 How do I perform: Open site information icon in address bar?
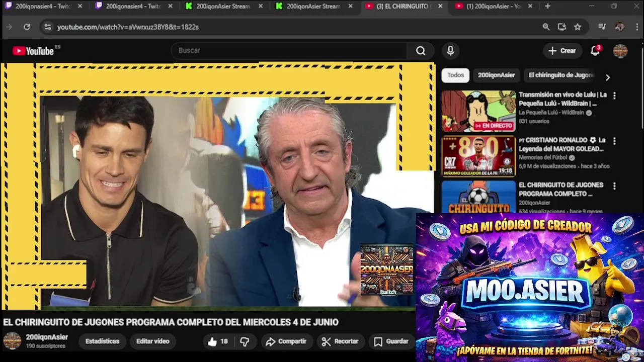[47, 27]
